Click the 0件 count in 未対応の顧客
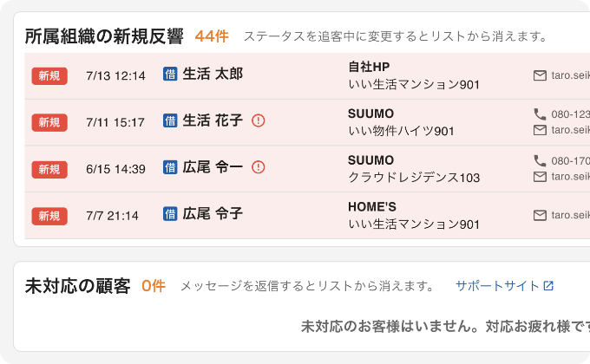The width and height of the screenshot is (590, 364). [x=154, y=286]
